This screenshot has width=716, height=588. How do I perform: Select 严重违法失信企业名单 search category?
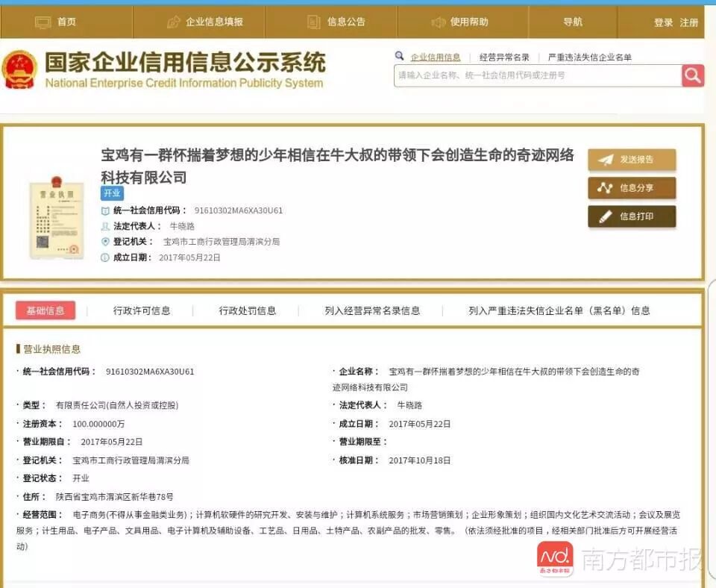pyautogui.click(x=589, y=57)
